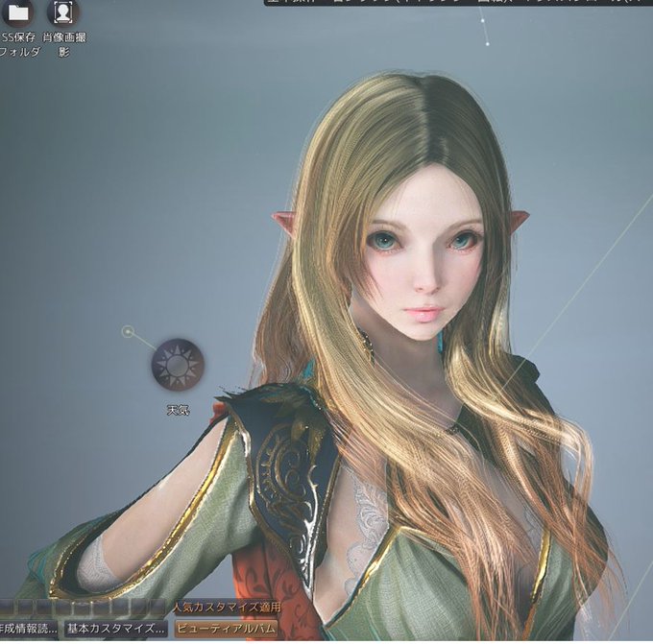Click the 基本カスタマイズ… button
653x644 pixels.
click(x=116, y=629)
